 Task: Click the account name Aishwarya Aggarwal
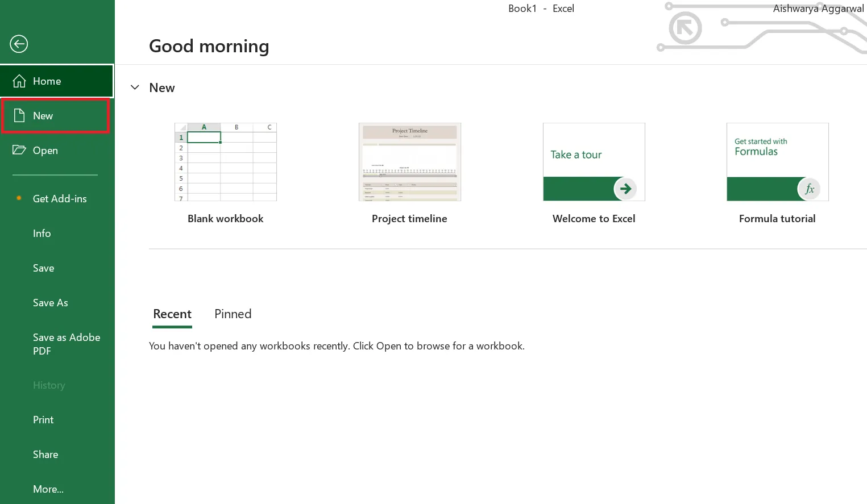[x=818, y=9]
